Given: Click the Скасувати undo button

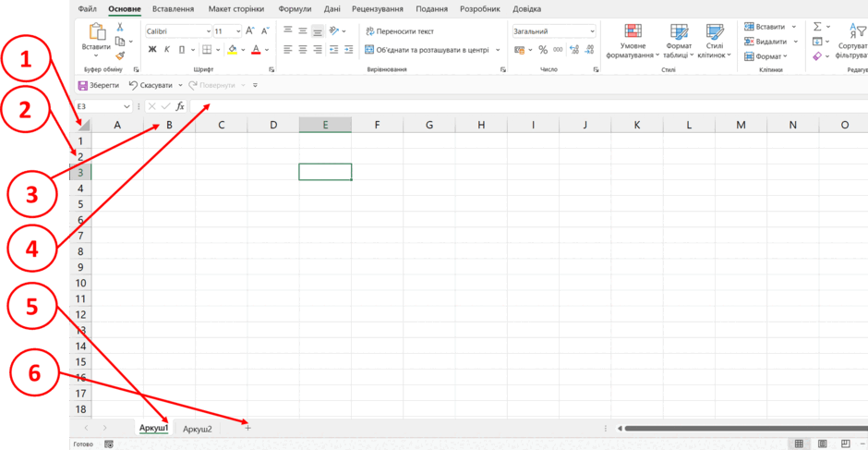Looking at the screenshot, I should 151,85.
